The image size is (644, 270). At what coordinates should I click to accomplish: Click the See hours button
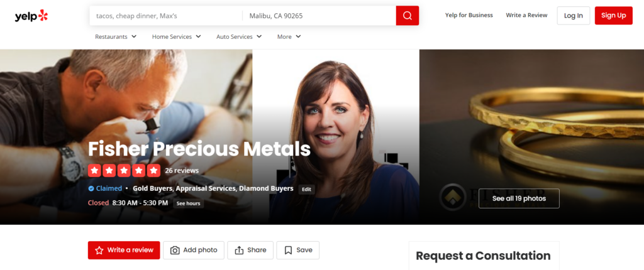pyautogui.click(x=188, y=203)
